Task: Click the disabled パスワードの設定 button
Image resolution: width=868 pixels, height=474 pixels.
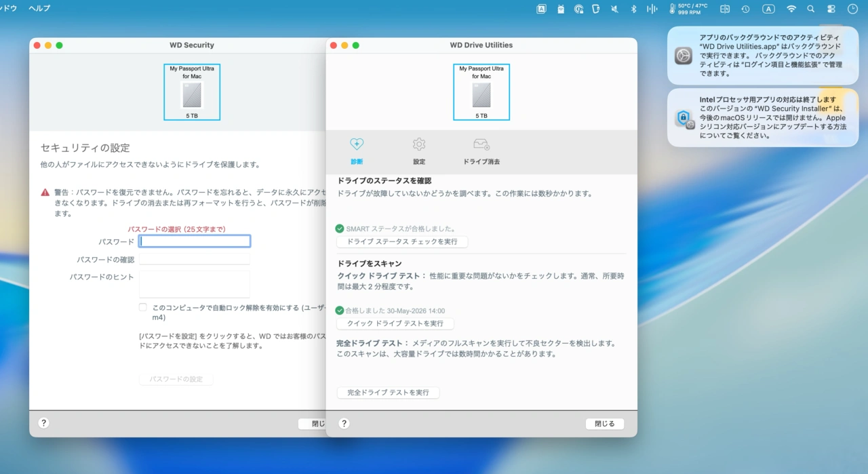Action: [x=176, y=379]
